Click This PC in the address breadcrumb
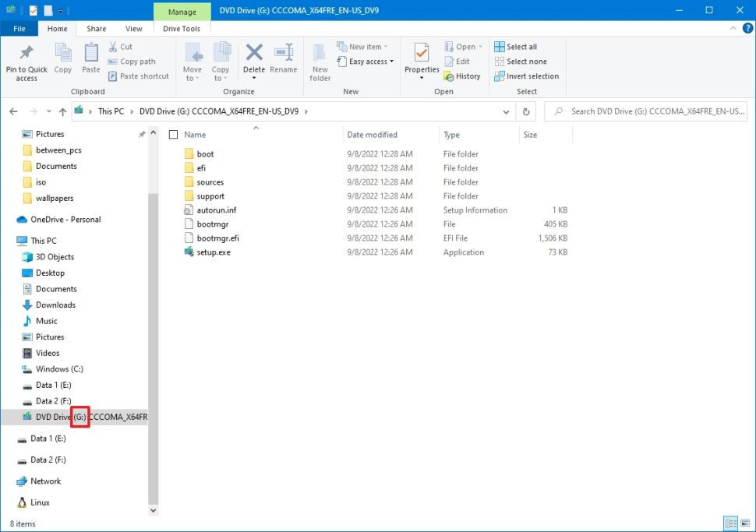 coord(111,112)
